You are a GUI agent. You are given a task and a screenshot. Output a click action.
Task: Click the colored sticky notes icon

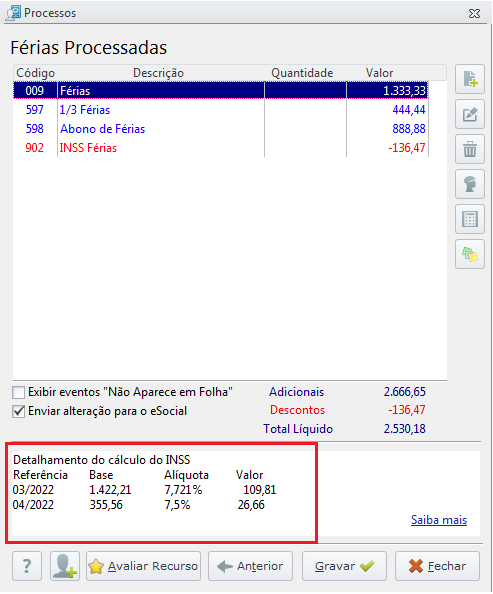click(x=470, y=254)
